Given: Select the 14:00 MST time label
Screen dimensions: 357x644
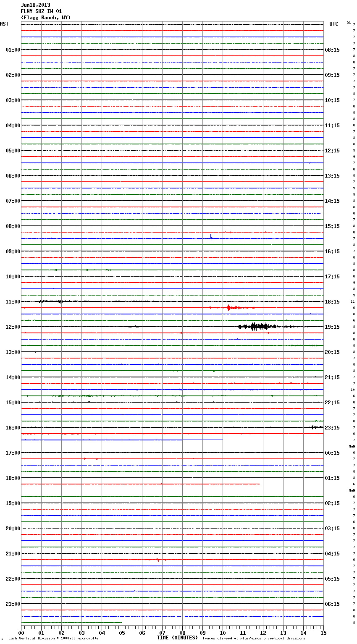Looking at the screenshot, I should pos(13,377).
